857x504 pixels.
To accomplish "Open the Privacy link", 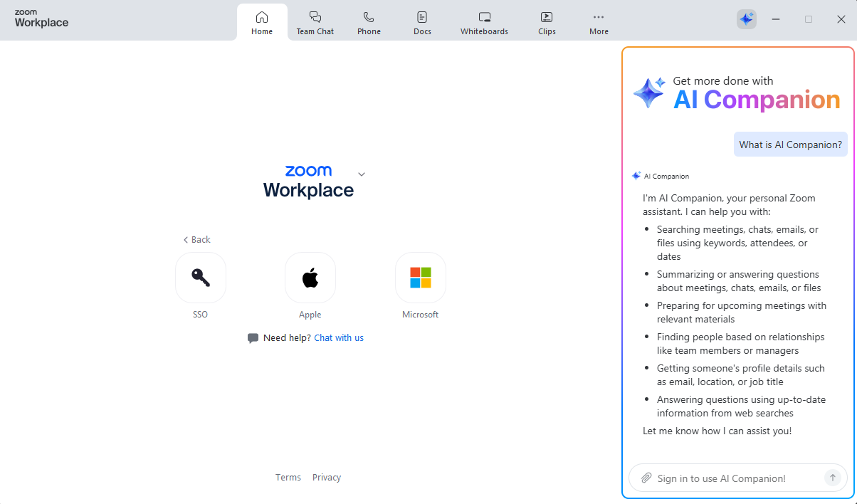I will tap(326, 477).
